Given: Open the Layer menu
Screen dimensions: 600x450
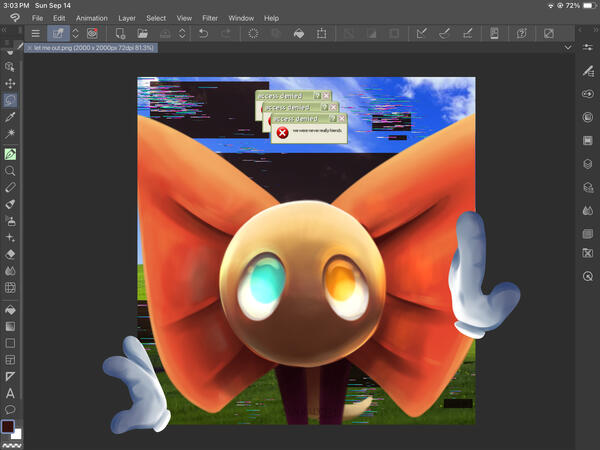Looking at the screenshot, I should point(127,18).
